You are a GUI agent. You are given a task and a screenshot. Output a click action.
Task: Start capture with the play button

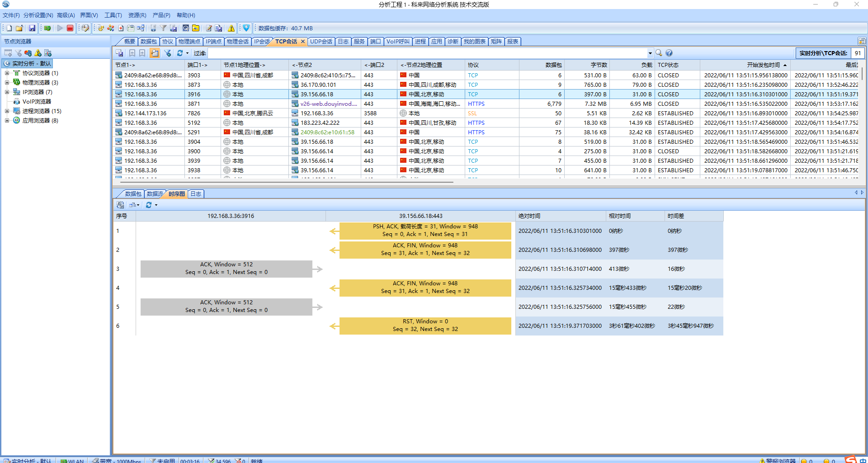point(60,28)
